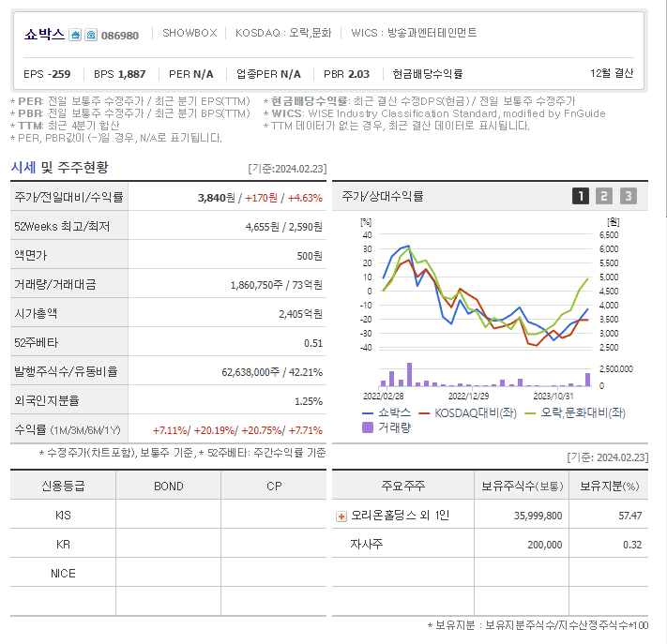Click the 시세 및 주주현황 heading
Image resolution: width=667 pixels, height=644 pixels.
point(59,167)
